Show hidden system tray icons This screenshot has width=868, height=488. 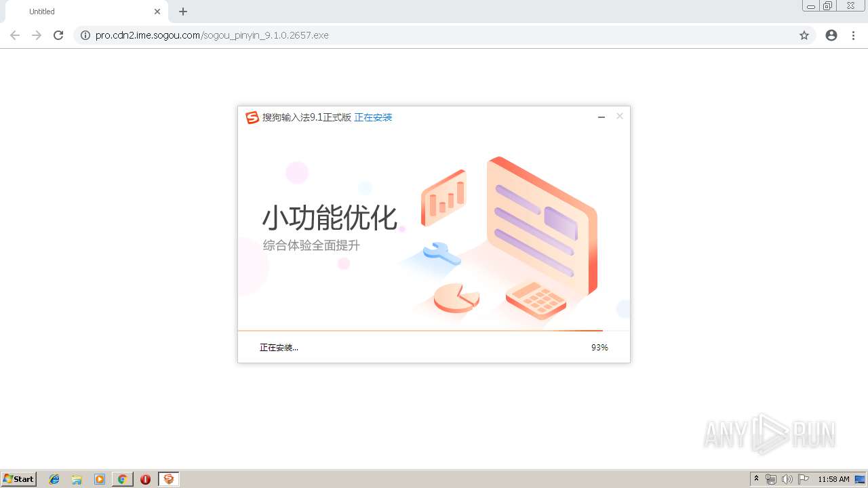(x=756, y=479)
